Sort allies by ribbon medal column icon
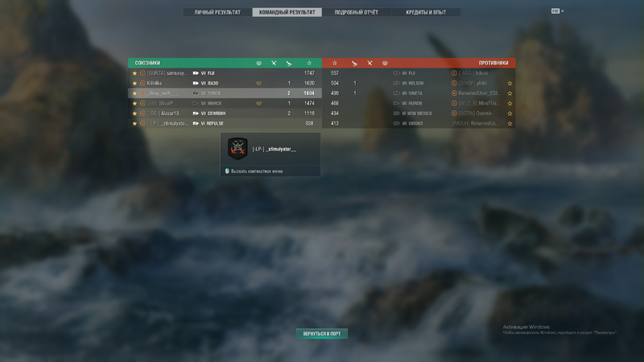 pyautogui.click(x=258, y=63)
